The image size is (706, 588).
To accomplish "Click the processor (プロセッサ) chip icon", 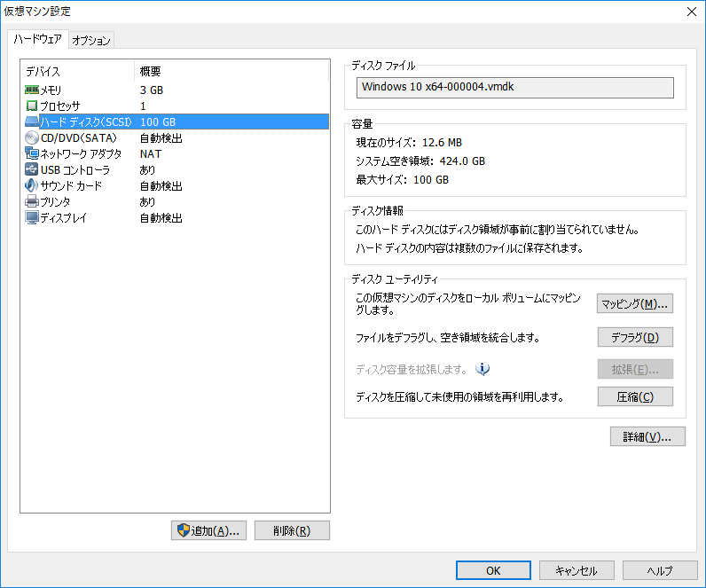I will point(32,106).
